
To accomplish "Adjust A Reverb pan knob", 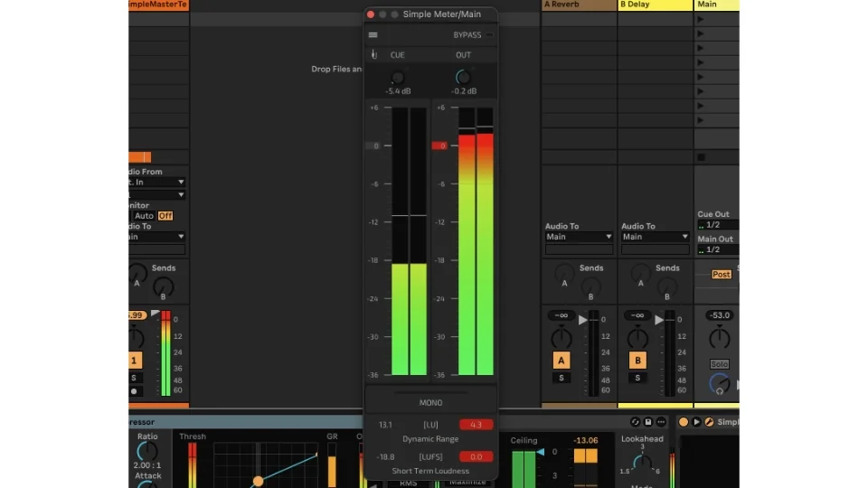I will [x=561, y=337].
